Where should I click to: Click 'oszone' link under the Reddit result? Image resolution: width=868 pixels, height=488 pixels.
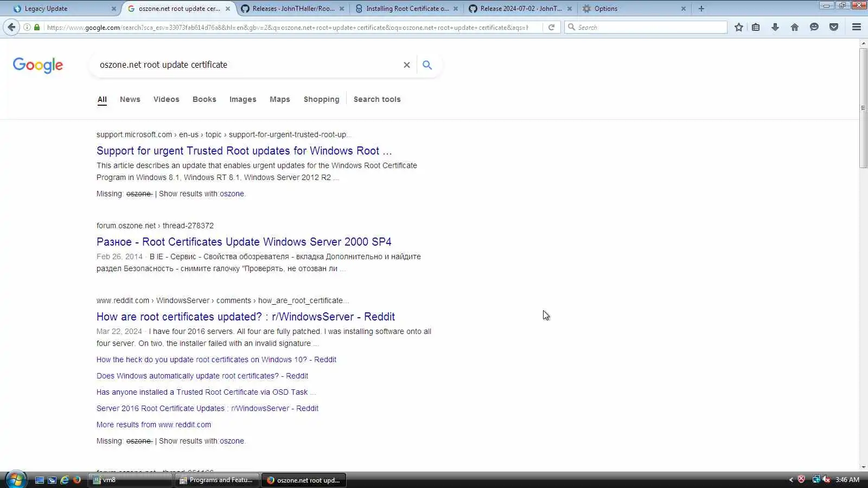232,441
